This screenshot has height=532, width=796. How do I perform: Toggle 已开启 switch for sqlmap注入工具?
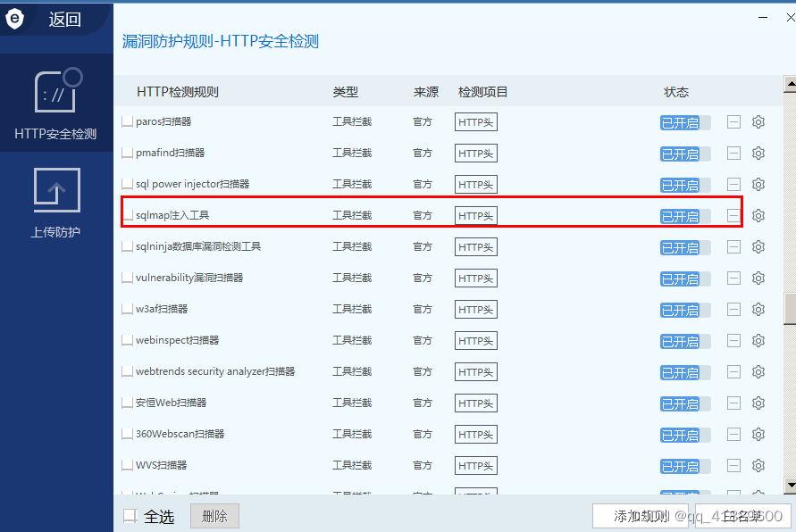pyautogui.click(x=685, y=217)
